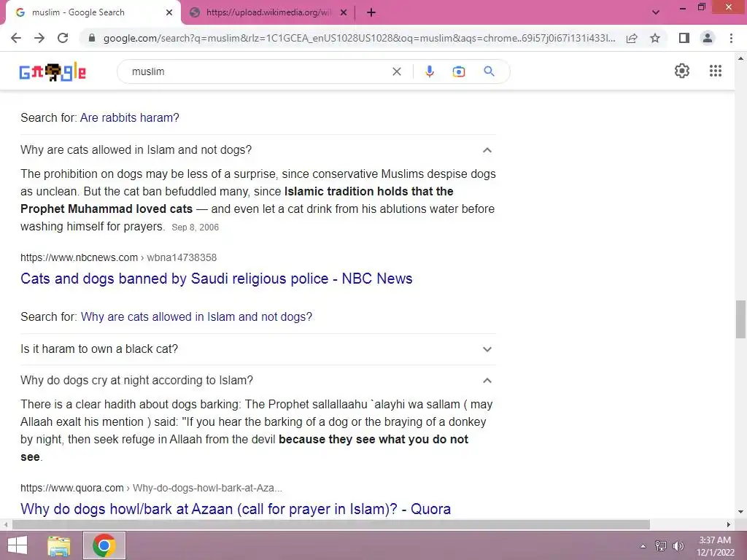Open the Windows Start menu

coord(18,545)
